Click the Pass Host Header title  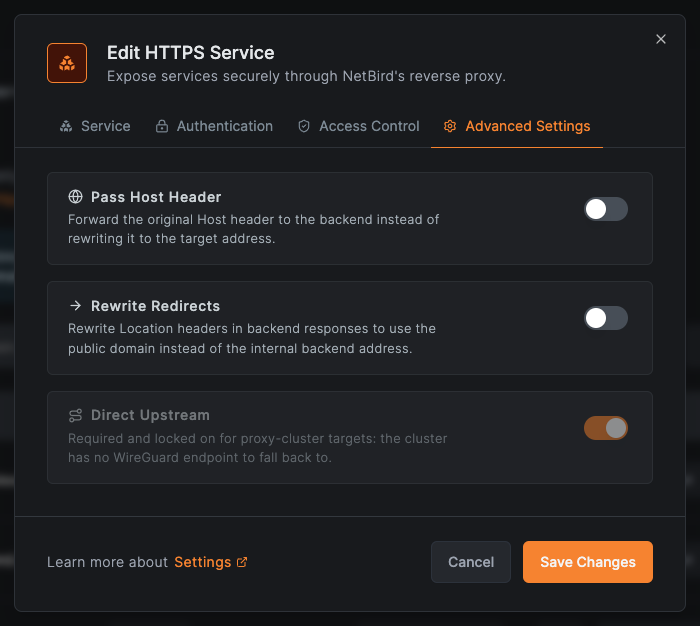[x=156, y=197]
